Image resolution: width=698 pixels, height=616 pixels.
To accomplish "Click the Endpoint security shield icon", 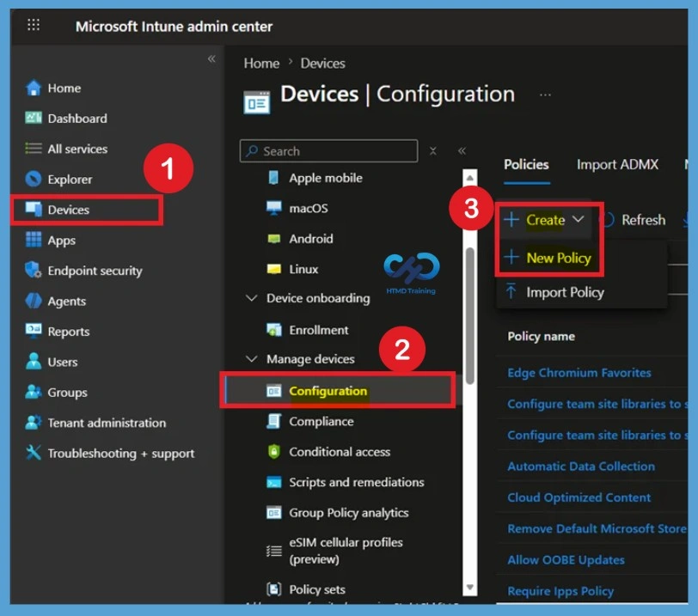I will point(34,270).
